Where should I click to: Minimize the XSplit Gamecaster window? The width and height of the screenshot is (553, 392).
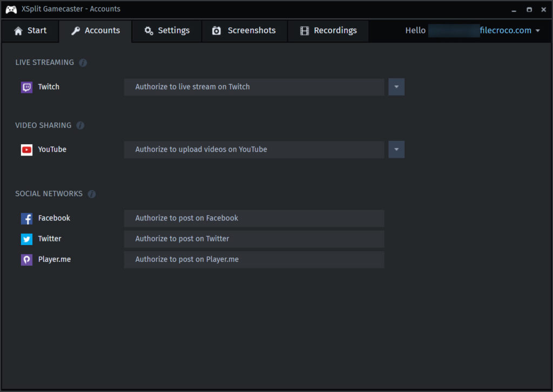click(x=514, y=10)
